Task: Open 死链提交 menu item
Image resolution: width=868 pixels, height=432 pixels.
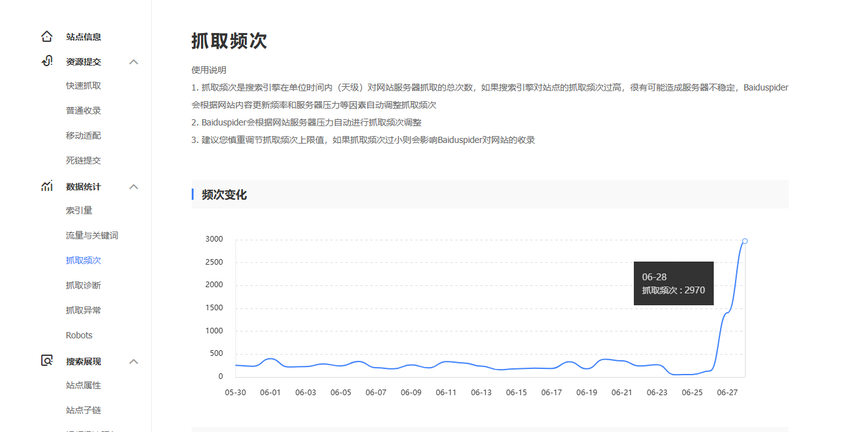Action: [84, 160]
